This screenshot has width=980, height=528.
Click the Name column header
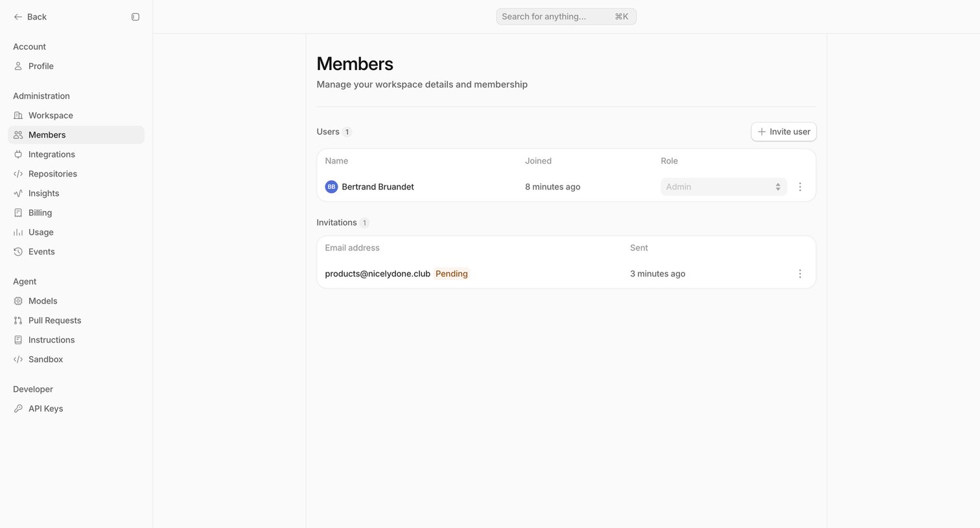[x=336, y=161]
